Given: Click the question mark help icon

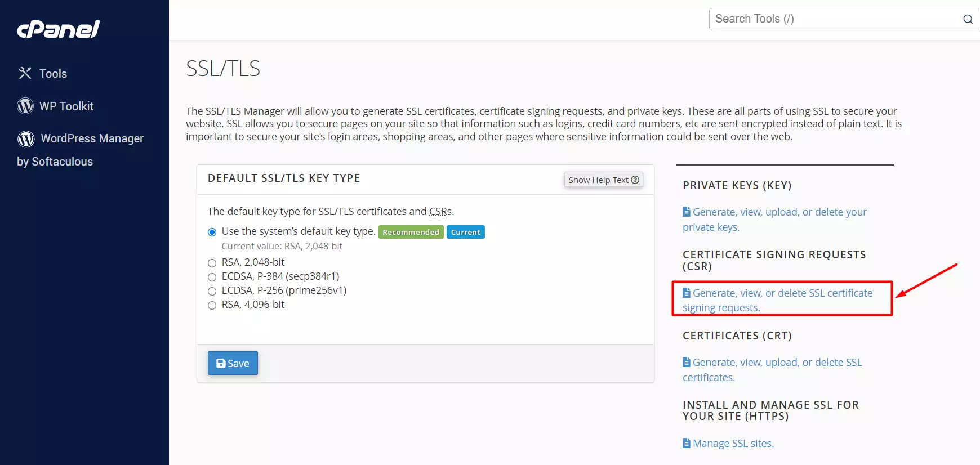Looking at the screenshot, I should (635, 180).
